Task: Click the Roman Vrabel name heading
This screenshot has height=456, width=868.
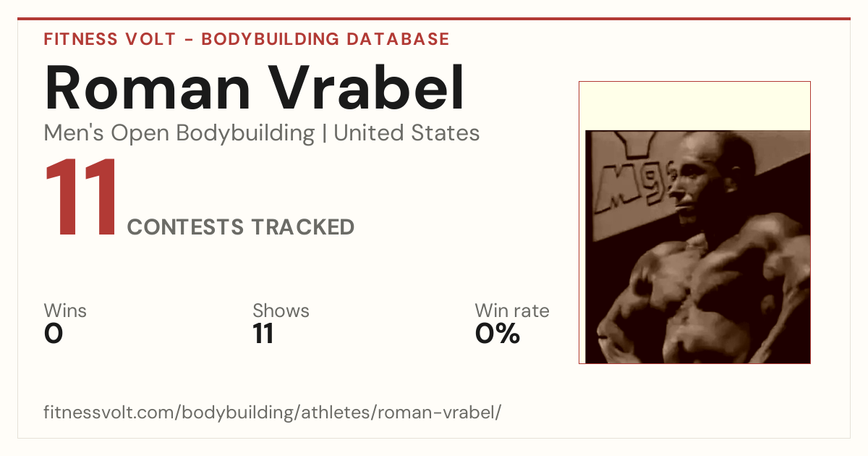Action: (x=255, y=88)
